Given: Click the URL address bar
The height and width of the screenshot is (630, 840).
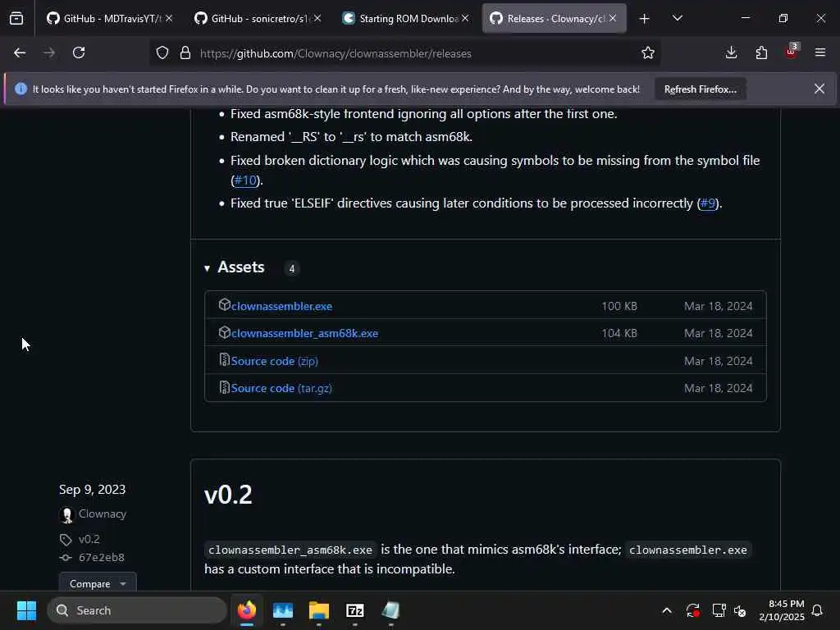Looking at the screenshot, I should point(404,53).
